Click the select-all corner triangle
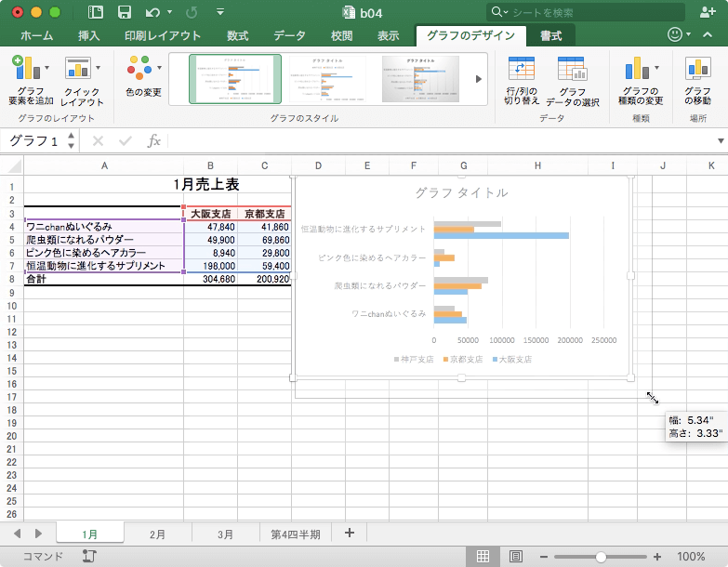Image resolution: width=728 pixels, height=567 pixels. (14, 165)
